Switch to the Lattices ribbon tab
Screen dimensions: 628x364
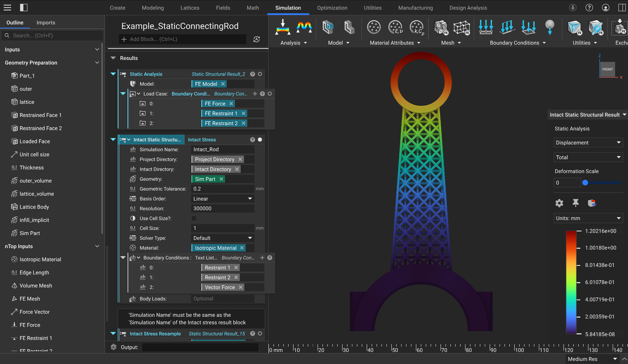tap(190, 8)
